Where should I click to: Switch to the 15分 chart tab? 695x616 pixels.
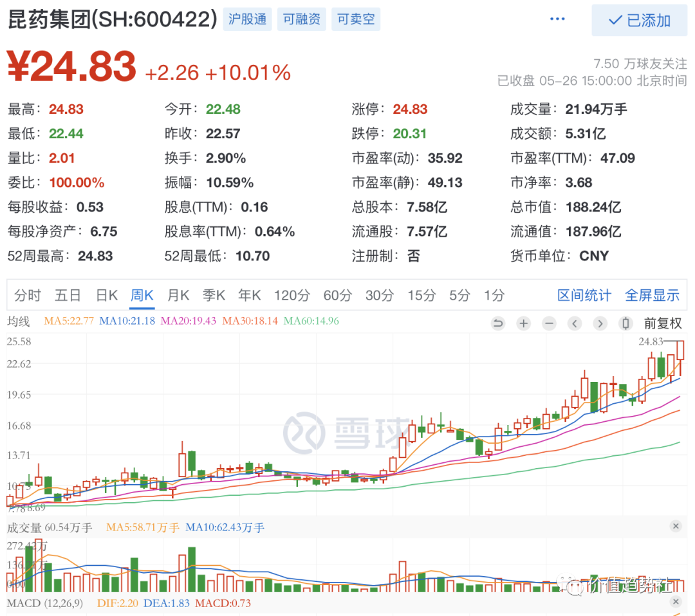point(422,295)
